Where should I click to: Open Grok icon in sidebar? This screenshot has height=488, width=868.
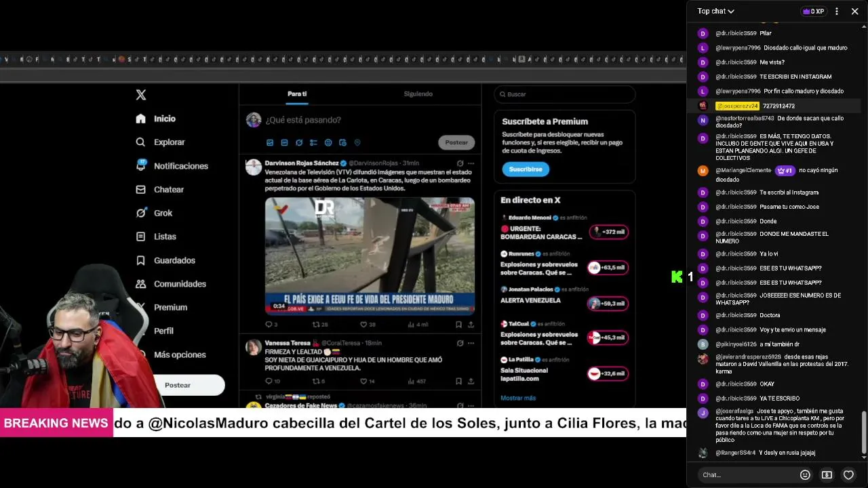(140, 213)
